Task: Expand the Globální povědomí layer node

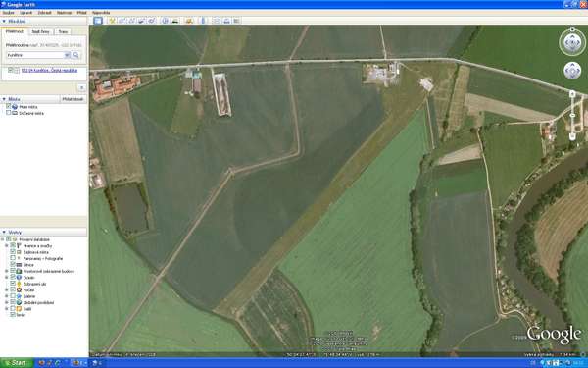Action: pos(7,302)
